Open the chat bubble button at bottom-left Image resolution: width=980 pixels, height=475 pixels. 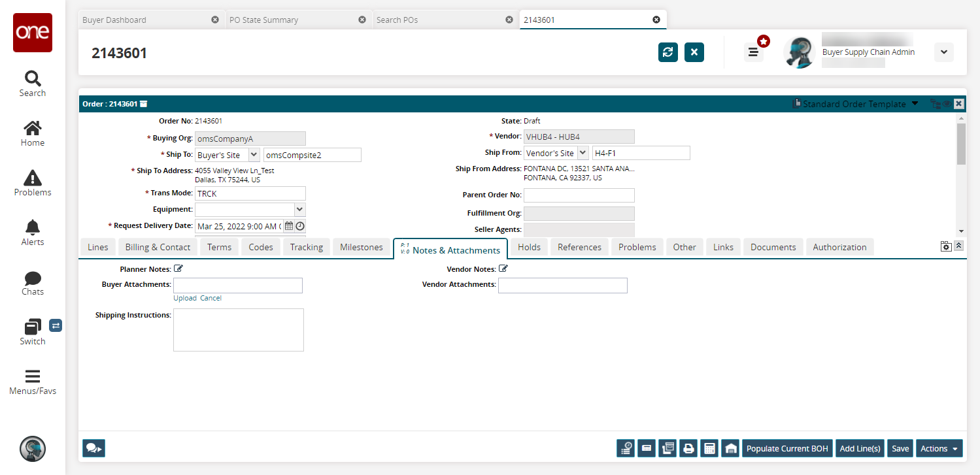click(x=93, y=448)
